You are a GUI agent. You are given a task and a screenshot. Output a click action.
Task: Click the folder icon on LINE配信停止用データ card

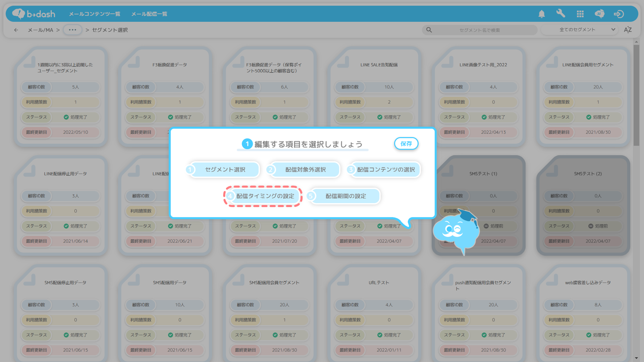coord(30,171)
